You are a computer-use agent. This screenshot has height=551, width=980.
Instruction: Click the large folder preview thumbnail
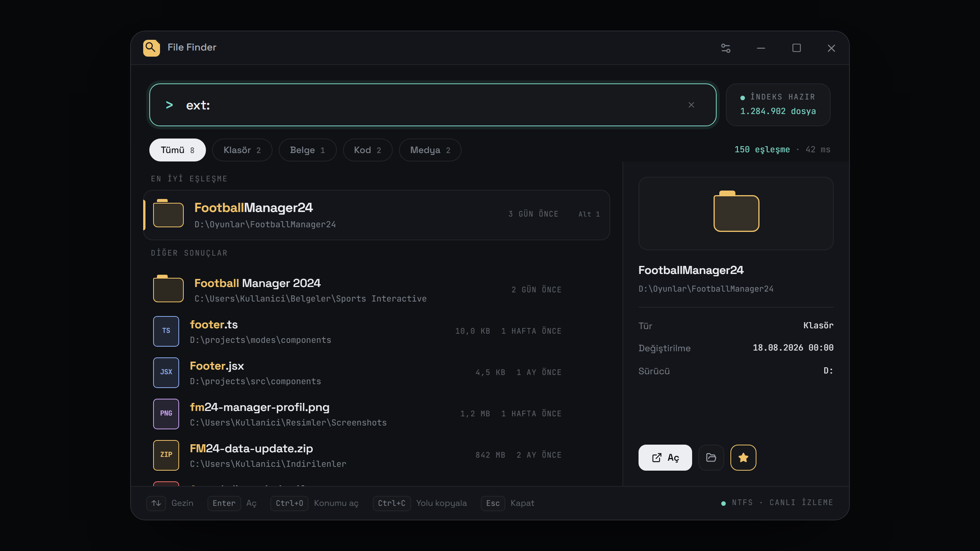point(736,213)
